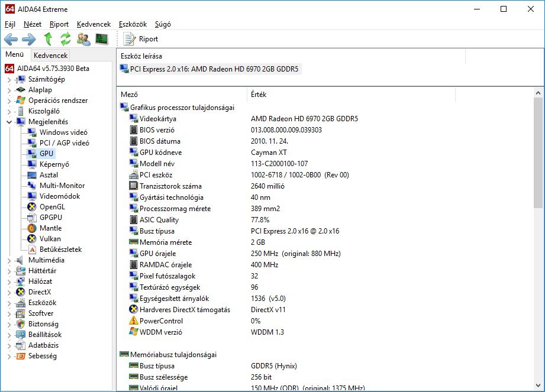Click the Vulkan icon in tree
Image resolution: width=545 pixels, height=392 pixels.
point(31,239)
